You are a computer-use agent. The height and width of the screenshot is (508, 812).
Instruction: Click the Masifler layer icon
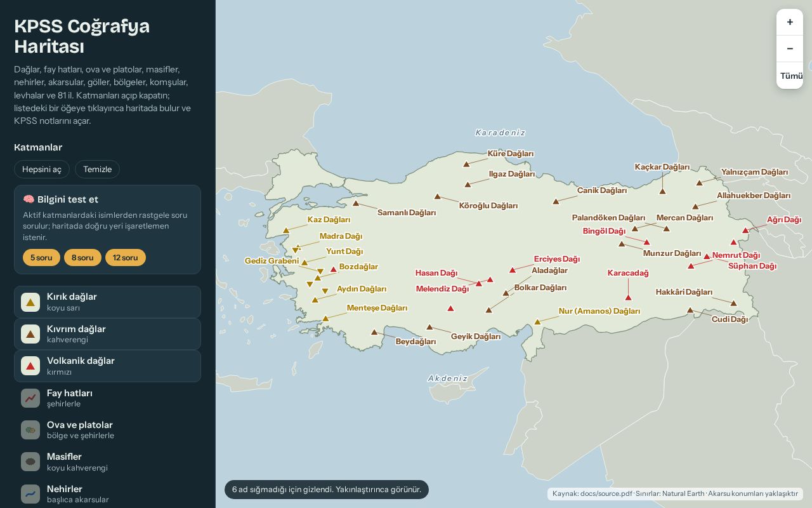click(x=30, y=462)
